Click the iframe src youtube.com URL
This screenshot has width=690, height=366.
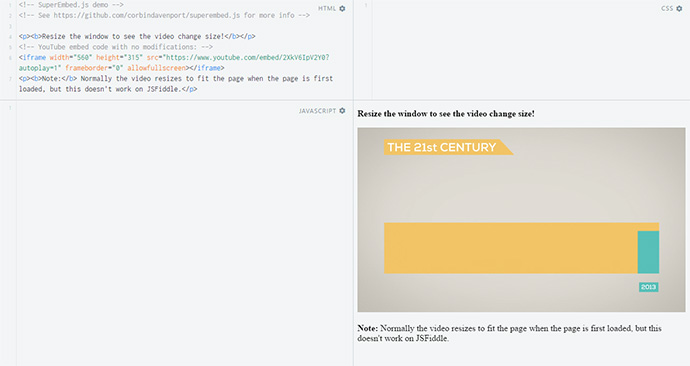click(246, 58)
